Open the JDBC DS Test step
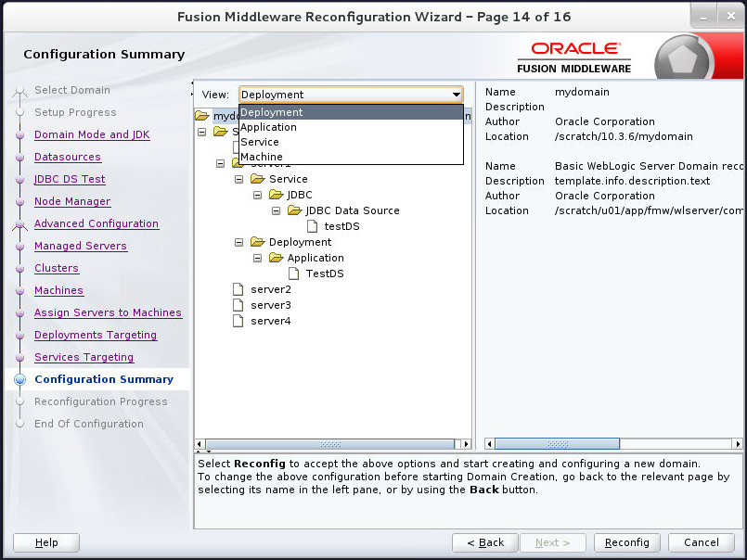This screenshot has height=560, width=747. click(x=70, y=179)
